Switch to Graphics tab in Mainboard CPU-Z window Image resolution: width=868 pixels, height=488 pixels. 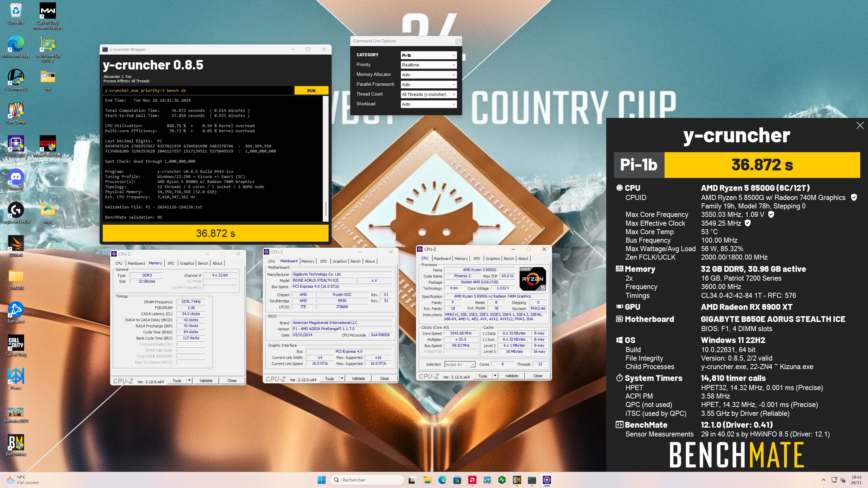(x=339, y=261)
